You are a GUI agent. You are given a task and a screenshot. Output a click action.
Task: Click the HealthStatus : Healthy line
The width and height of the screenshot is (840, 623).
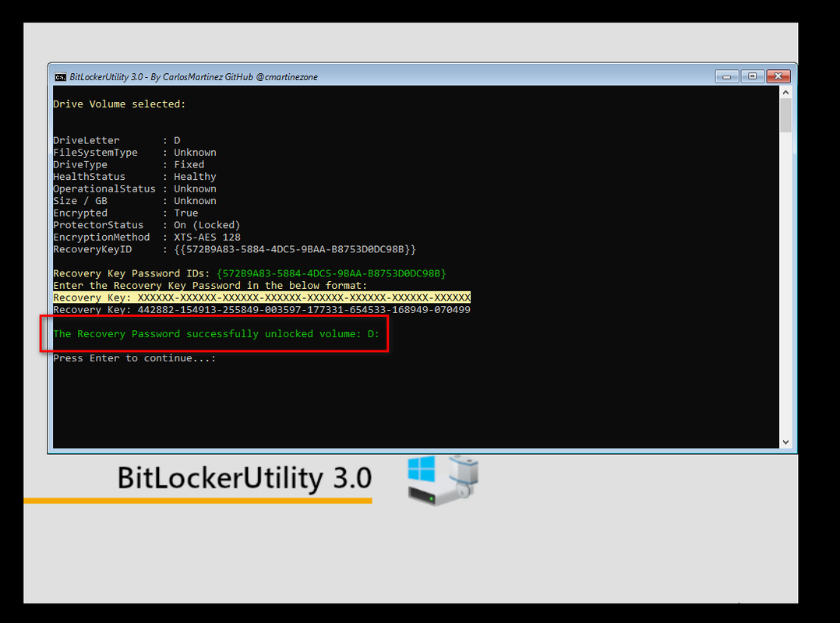point(135,177)
